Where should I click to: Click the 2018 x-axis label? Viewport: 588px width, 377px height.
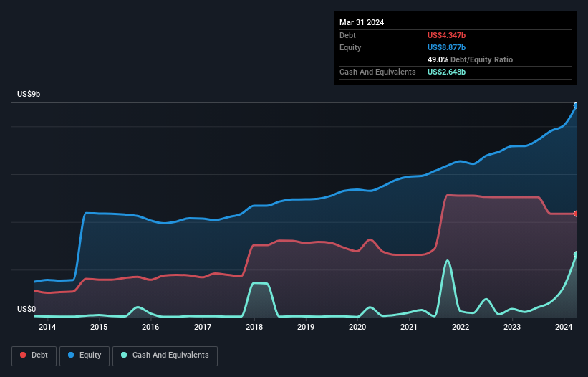[254, 327]
